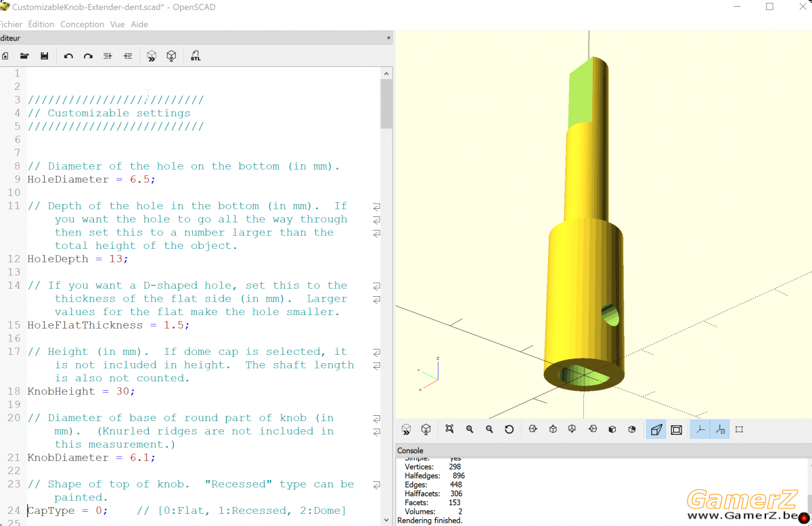Screen dimensions: 812x526
Task: Export the model as STL
Action: click(x=196, y=56)
